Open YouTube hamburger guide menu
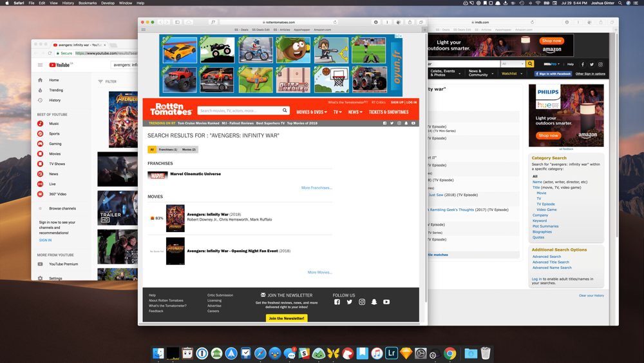644x363 pixels. coord(40,65)
